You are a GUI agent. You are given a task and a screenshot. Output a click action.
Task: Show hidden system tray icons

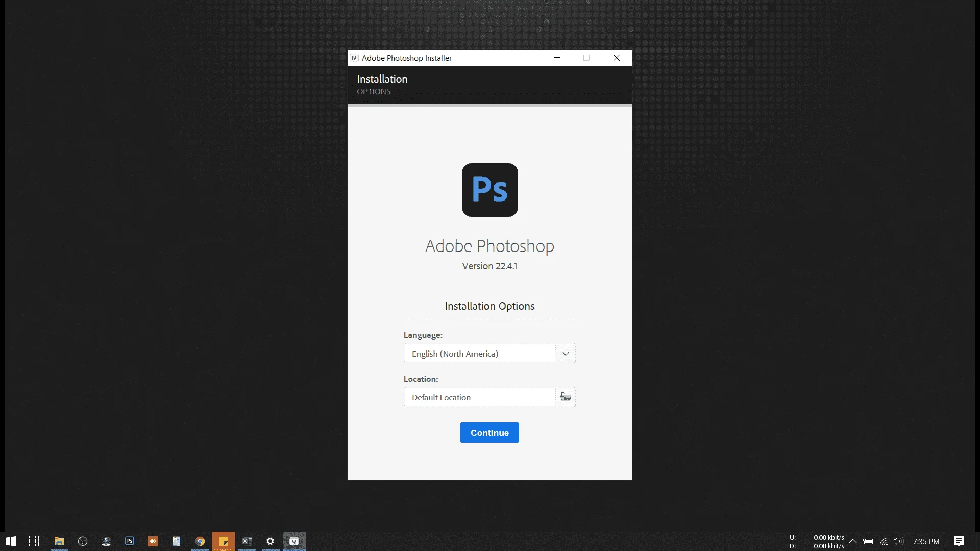853,541
